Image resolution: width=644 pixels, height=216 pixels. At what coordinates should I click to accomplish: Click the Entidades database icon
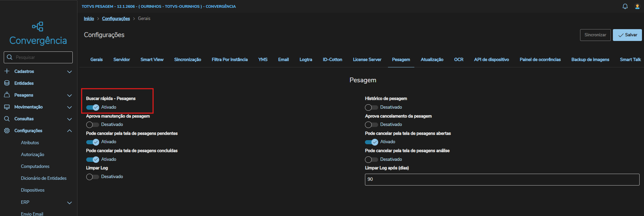[7, 83]
